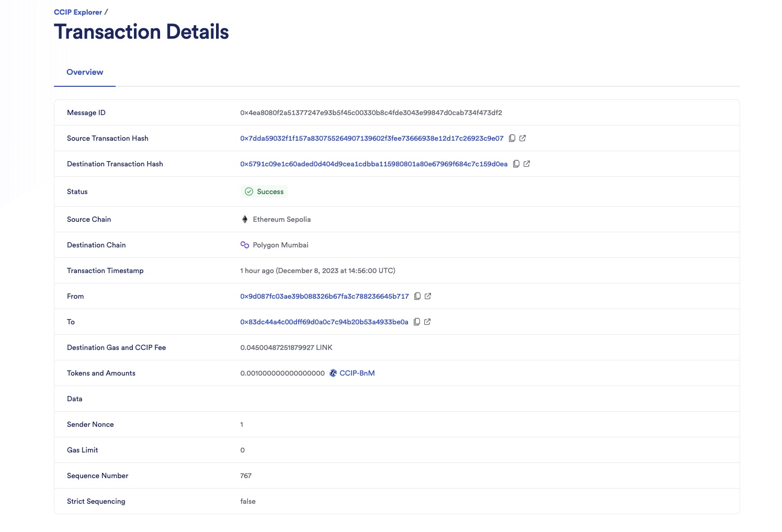Click the Polygon Mumbai destination chain text
Viewport: 782px width, 532px height.
click(281, 245)
